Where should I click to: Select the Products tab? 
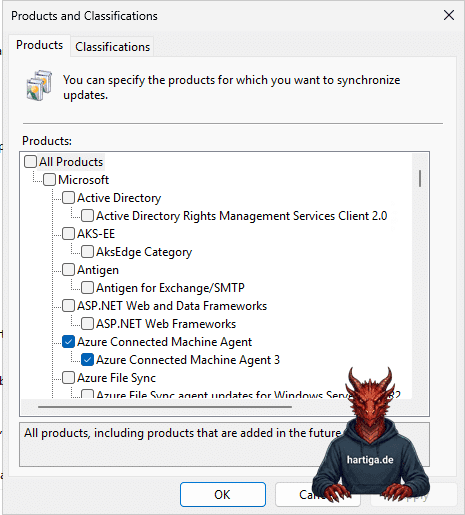pos(39,45)
